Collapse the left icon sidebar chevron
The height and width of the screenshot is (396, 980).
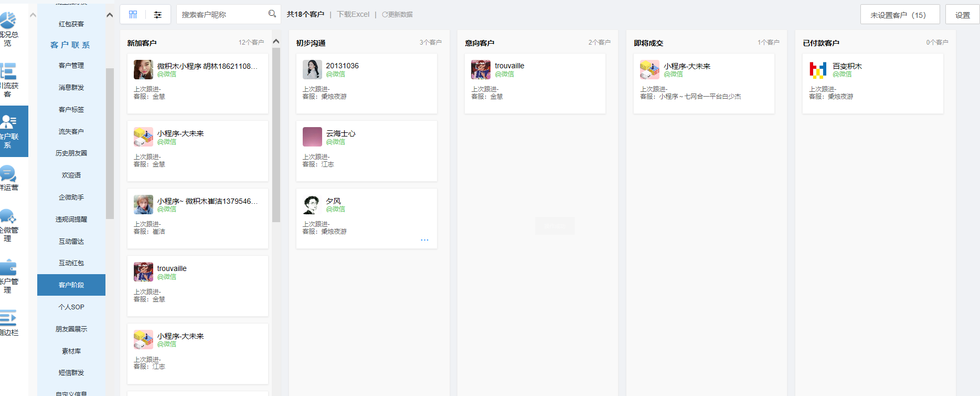click(33, 15)
